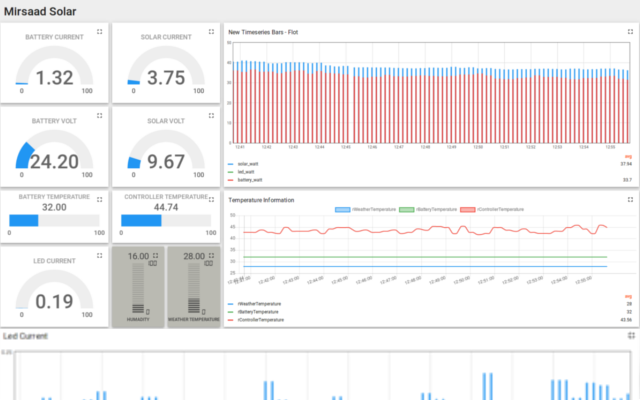Image resolution: width=640 pixels, height=400 pixels.
Task: Click the blue weather temperature line
Action: point(425,267)
